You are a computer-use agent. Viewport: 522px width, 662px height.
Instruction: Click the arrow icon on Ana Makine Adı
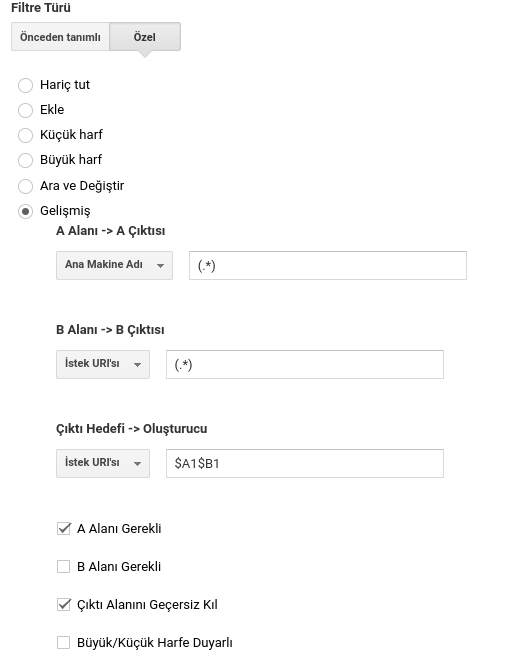tap(160, 266)
